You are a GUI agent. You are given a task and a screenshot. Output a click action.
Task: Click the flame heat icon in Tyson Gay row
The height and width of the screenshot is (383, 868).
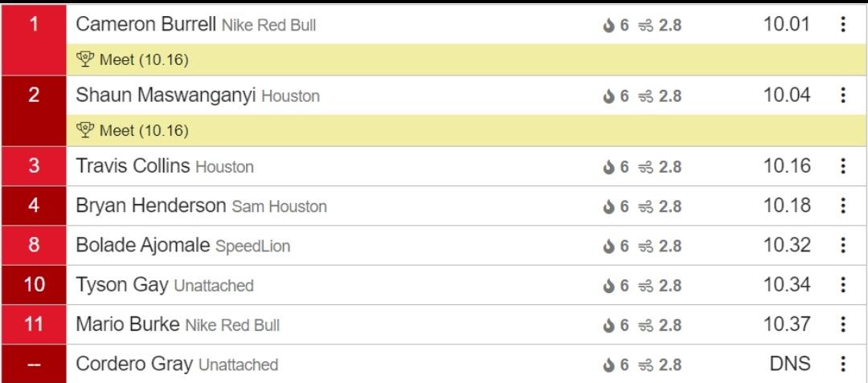click(608, 286)
